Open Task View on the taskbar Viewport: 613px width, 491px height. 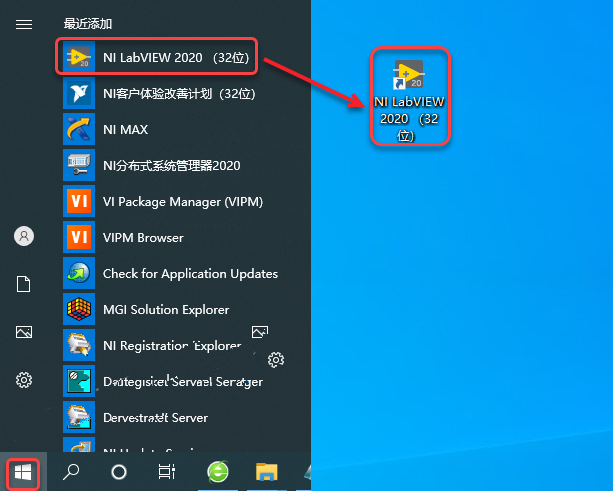(167, 471)
